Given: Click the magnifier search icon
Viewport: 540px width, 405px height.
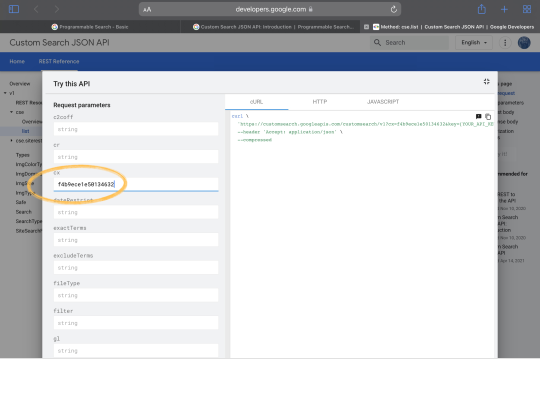Looking at the screenshot, I should click(377, 43).
